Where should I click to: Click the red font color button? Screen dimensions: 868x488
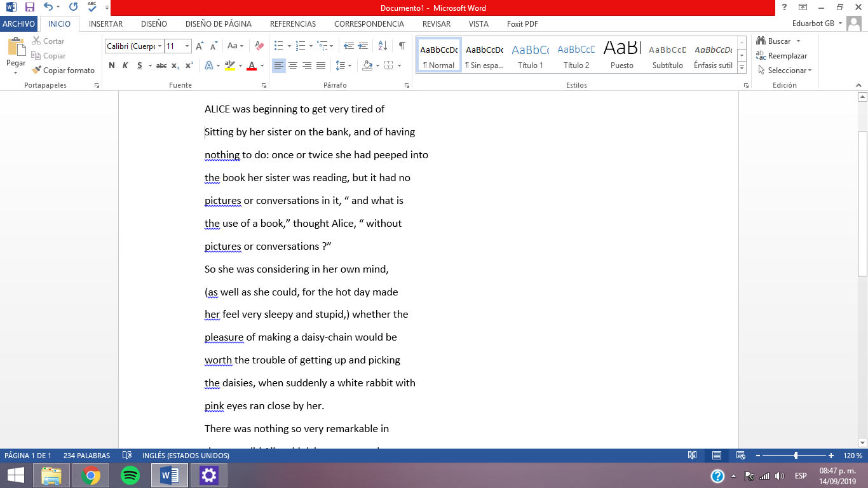click(252, 65)
